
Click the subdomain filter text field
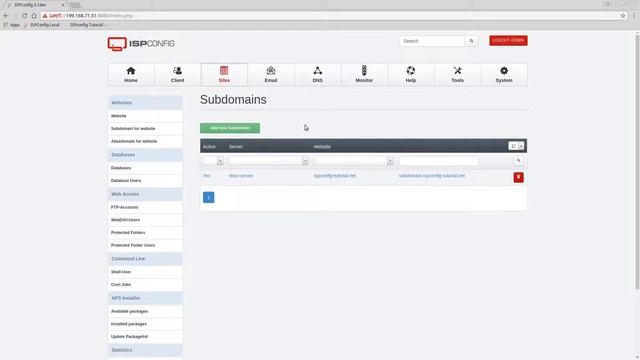438,161
